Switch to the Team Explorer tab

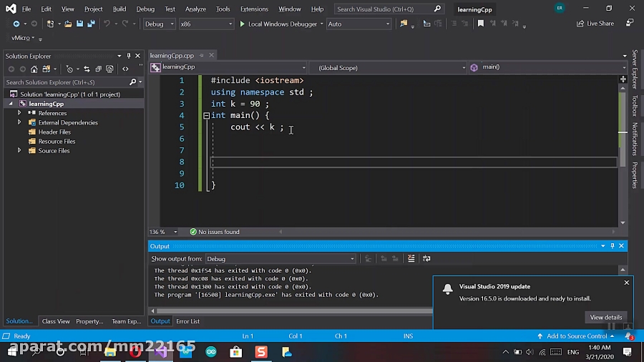click(x=127, y=321)
